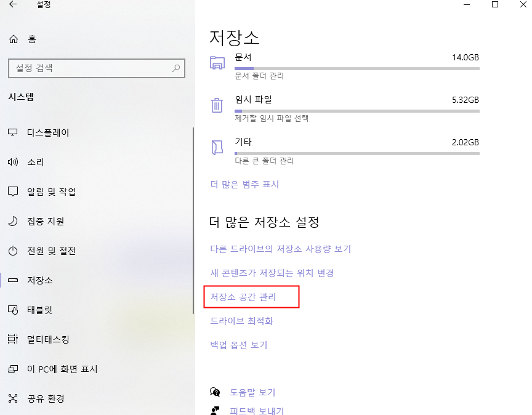Go to 홈 settings page

point(31,38)
